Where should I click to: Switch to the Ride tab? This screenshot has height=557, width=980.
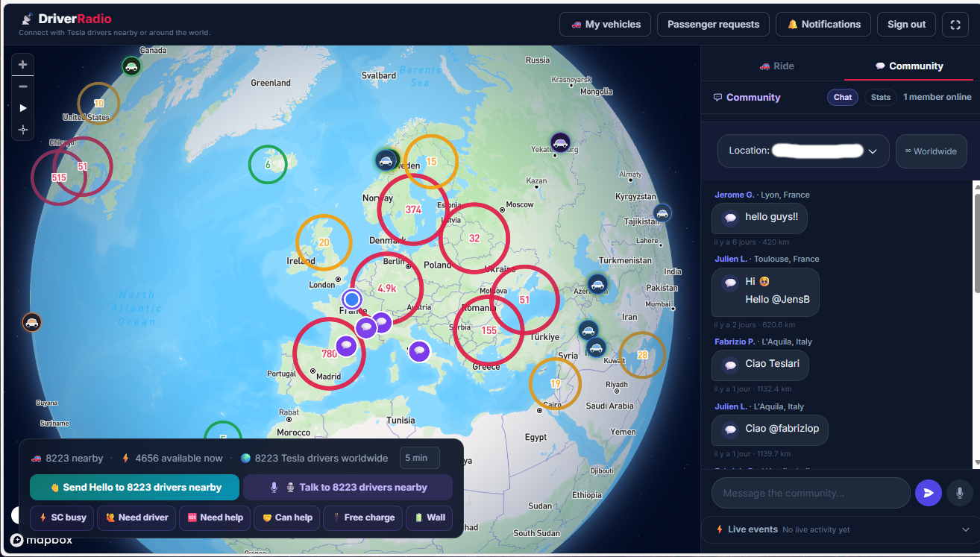(x=776, y=66)
